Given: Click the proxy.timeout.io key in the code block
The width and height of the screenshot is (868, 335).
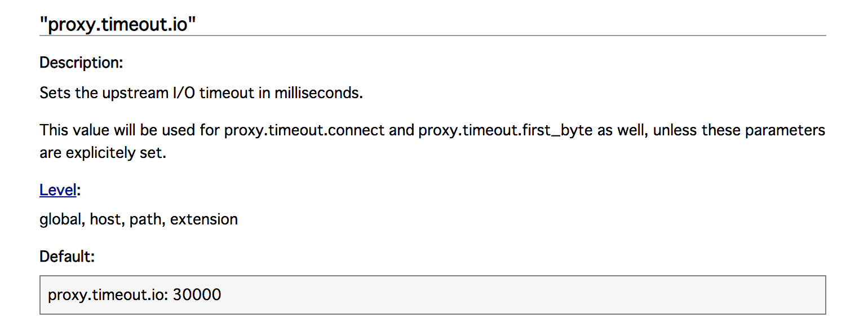Looking at the screenshot, I should tap(107, 294).
